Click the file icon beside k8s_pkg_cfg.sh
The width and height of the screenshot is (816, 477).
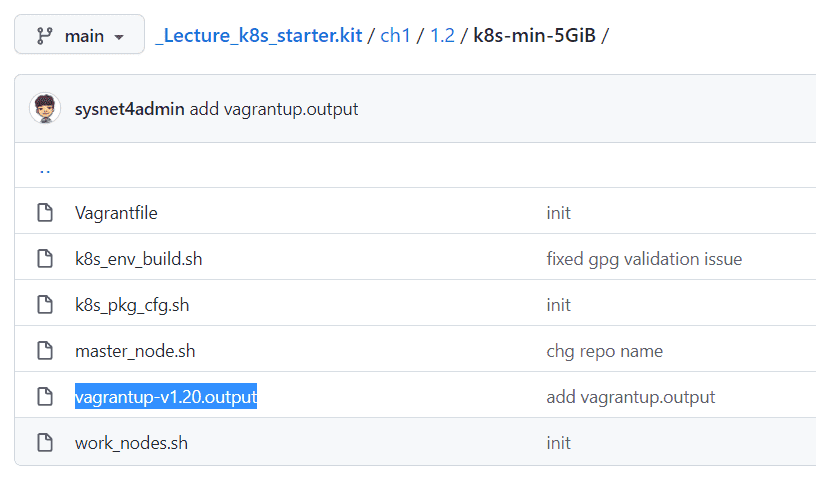coord(45,304)
